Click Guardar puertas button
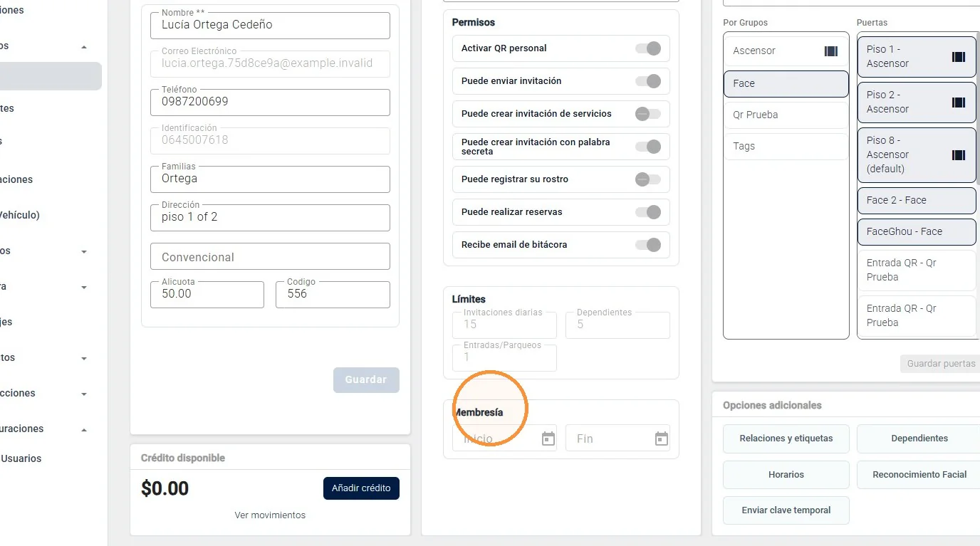 pyautogui.click(x=941, y=364)
